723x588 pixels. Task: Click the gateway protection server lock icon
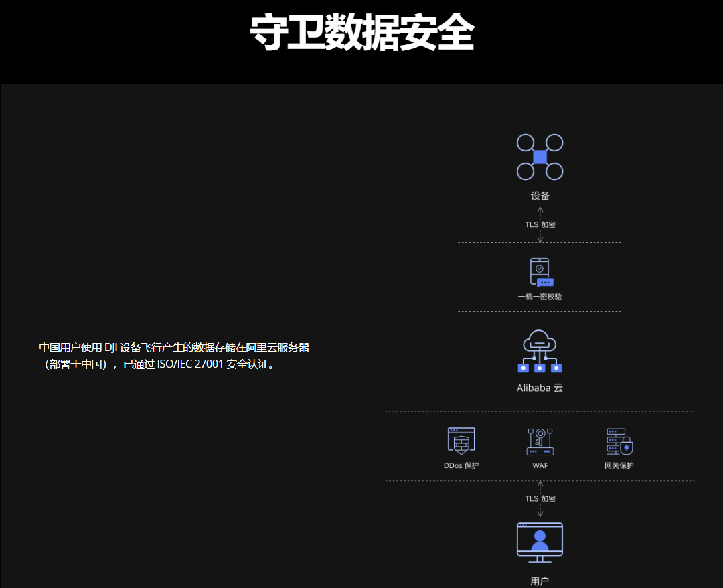point(619,441)
